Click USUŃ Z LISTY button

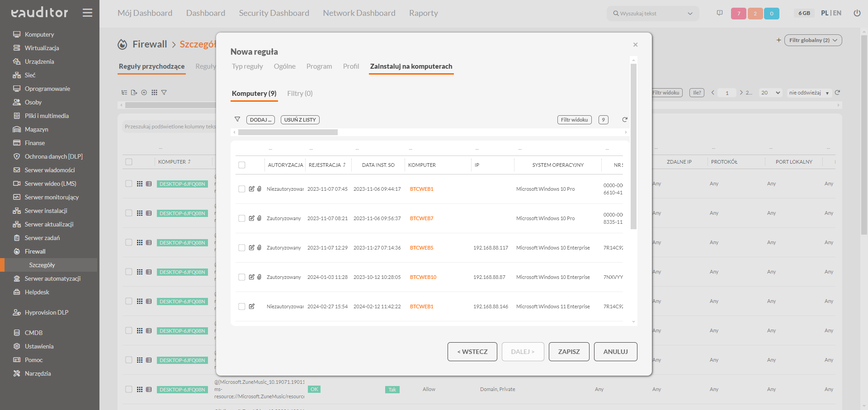(300, 120)
